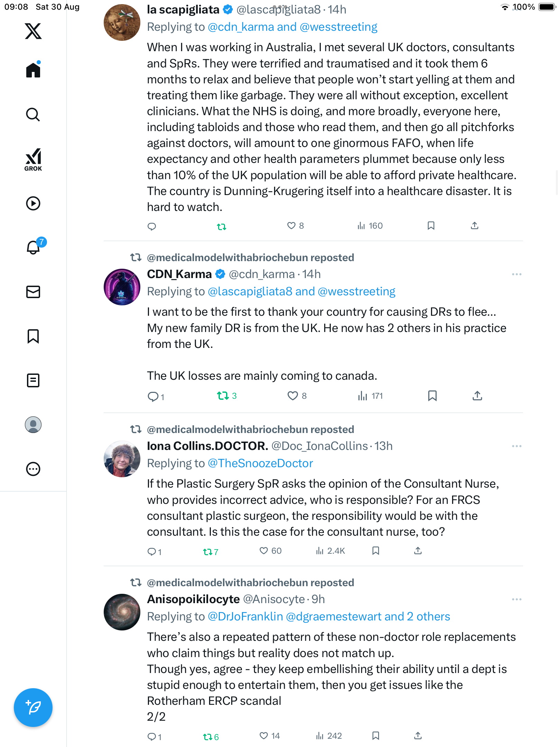Open Notifications with the bell icon

coord(33,247)
